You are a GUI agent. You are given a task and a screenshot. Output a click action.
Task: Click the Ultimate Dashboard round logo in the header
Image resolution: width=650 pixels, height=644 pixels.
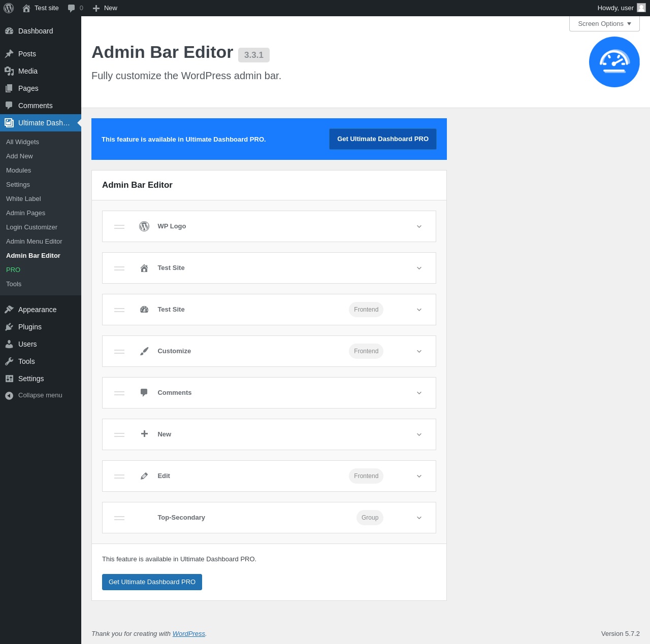coord(614,62)
